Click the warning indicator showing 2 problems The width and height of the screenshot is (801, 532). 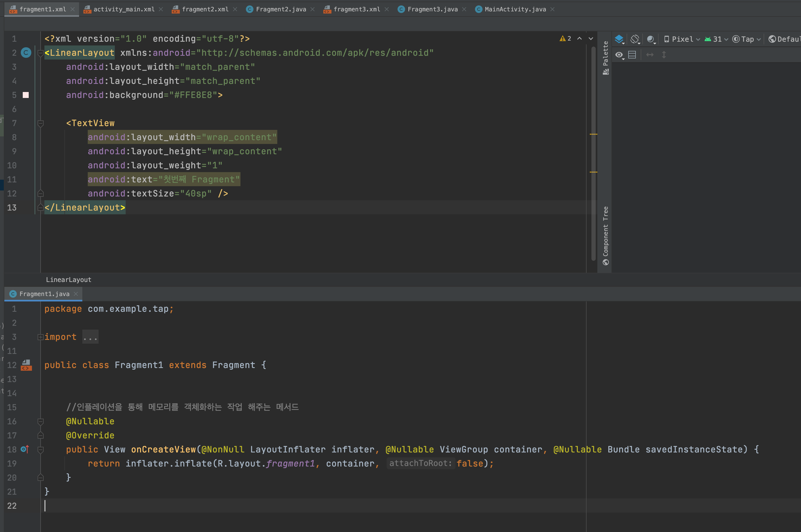pyautogui.click(x=565, y=39)
